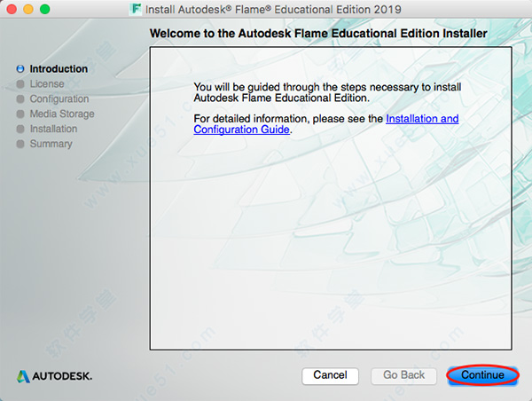Click the 'For detailed information, please see' text
This screenshot has width=532, height=401.
point(288,119)
